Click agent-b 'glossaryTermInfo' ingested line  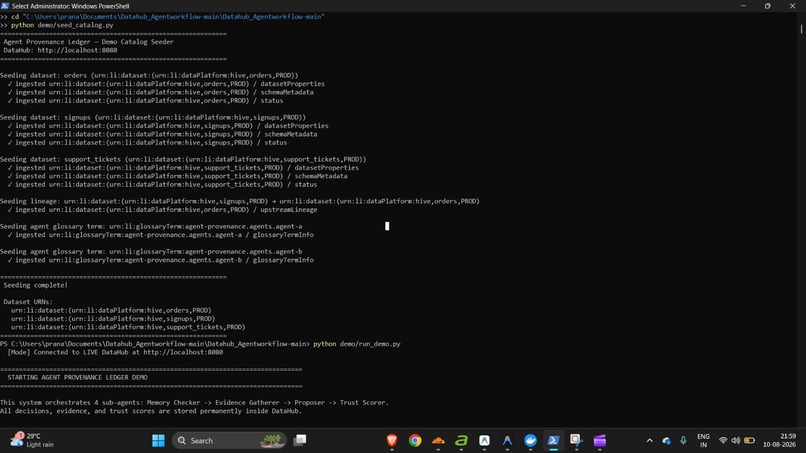tap(160, 260)
